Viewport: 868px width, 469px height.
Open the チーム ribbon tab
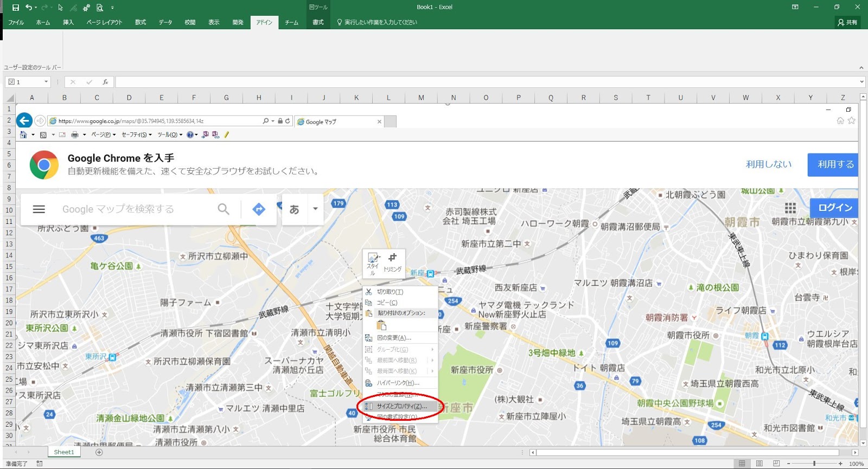pyautogui.click(x=292, y=22)
